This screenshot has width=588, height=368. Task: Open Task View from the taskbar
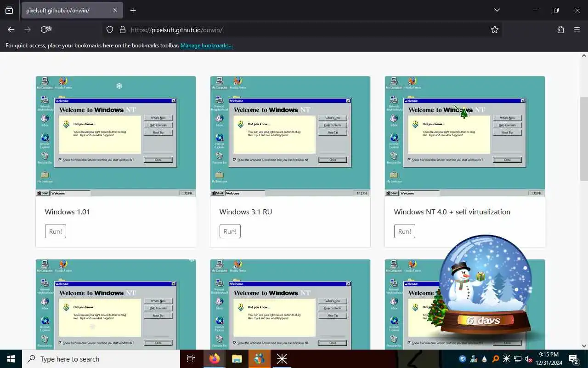point(191,359)
